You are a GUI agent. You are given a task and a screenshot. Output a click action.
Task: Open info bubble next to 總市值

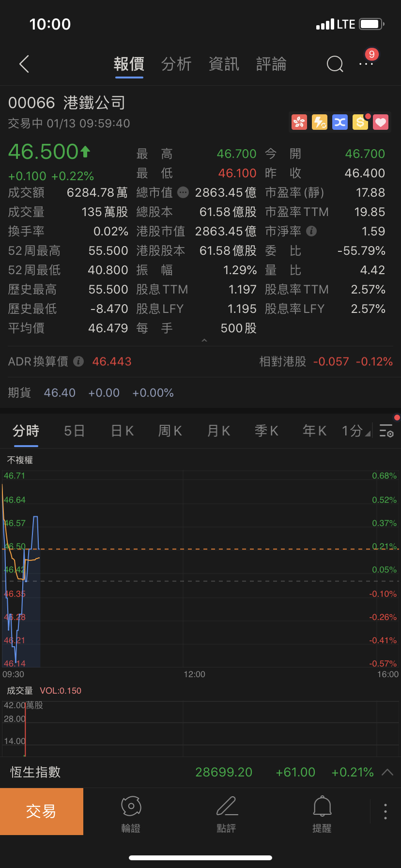(183, 192)
